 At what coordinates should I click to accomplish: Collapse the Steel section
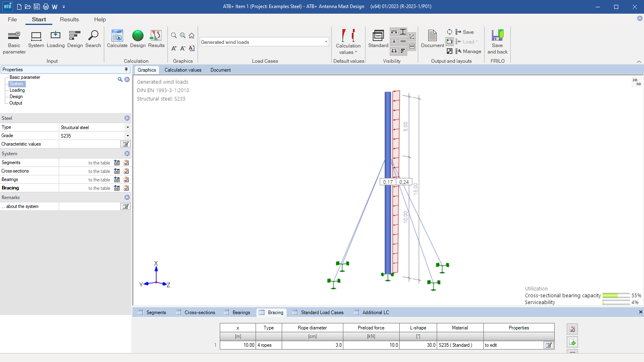pos(127,118)
